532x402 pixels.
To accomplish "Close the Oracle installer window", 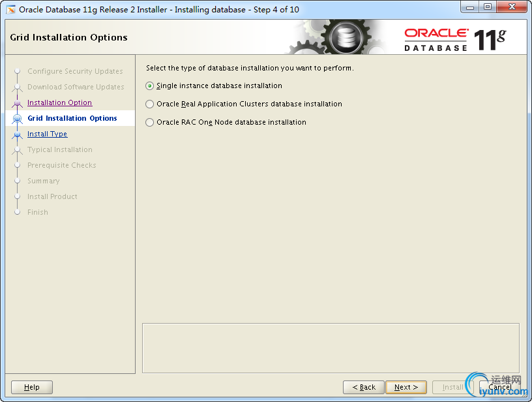I will [x=512, y=7].
